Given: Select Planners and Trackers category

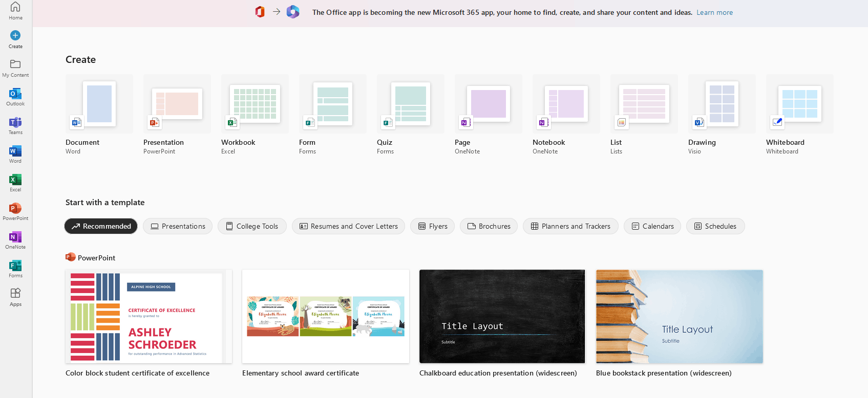Looking at the screenshot, I should (570, 226).
